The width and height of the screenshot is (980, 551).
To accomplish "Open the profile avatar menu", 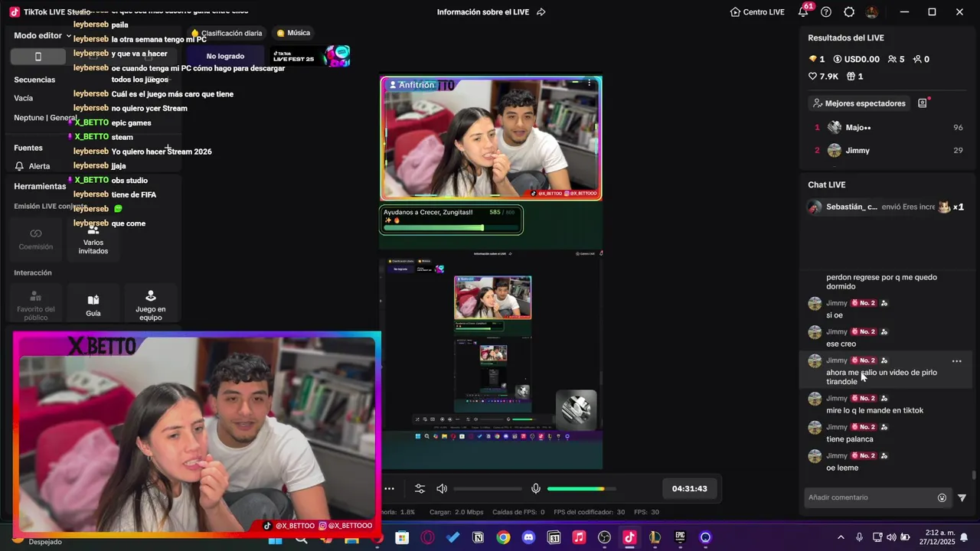I will 872,12.
